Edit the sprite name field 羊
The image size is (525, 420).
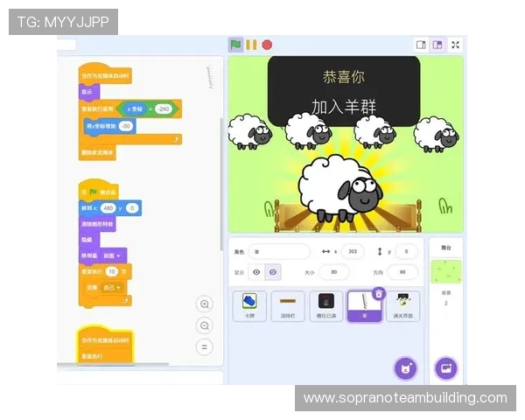pyautogui.click(x=279, y=251)
